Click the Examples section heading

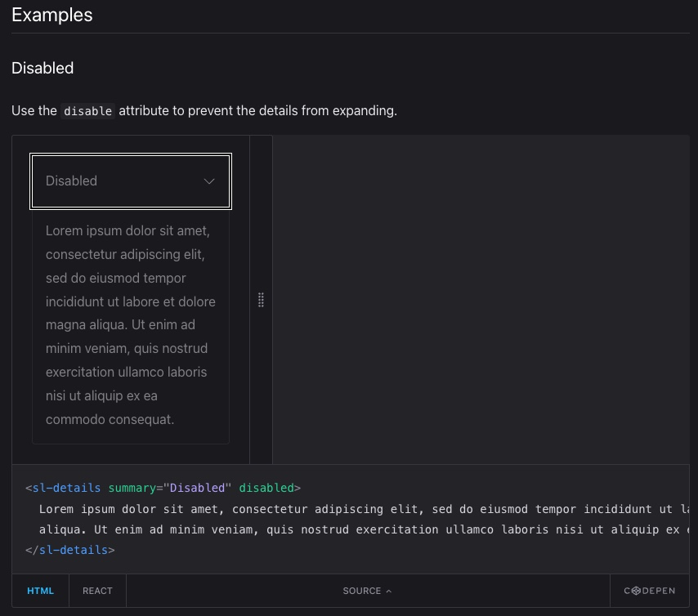pyautogui.click(x=51, y=15)
